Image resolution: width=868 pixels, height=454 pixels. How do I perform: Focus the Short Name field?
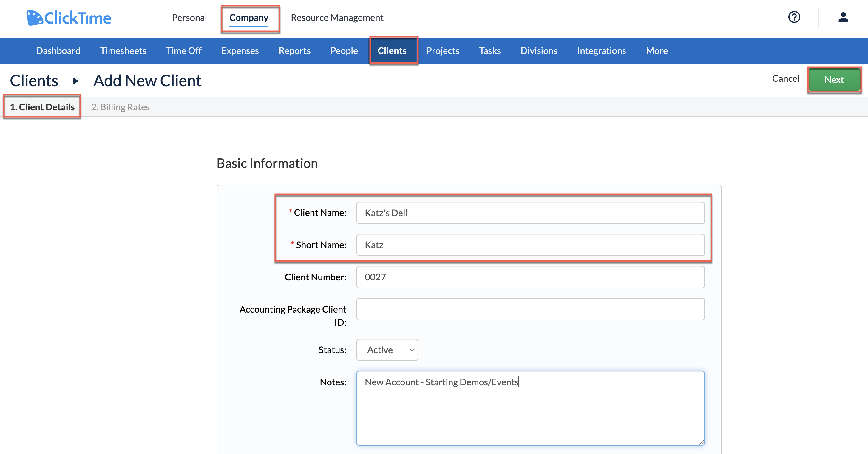(530, 245)
